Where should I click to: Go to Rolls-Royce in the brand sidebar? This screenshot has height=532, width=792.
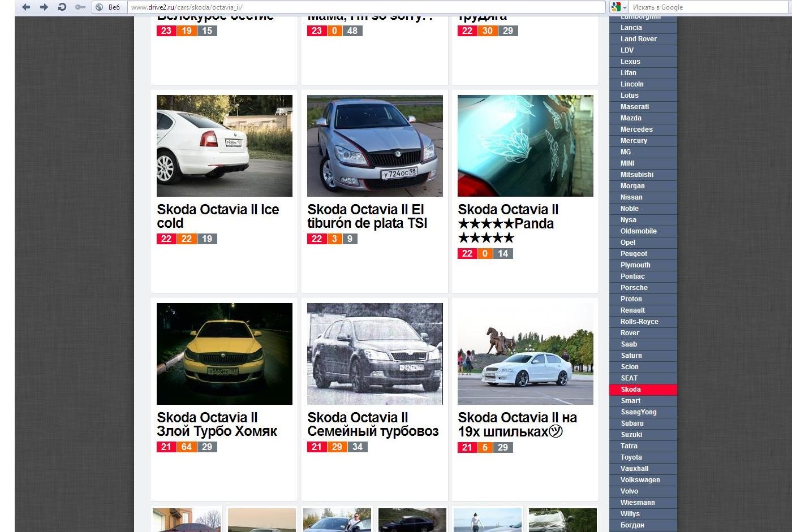coord(643,322)
